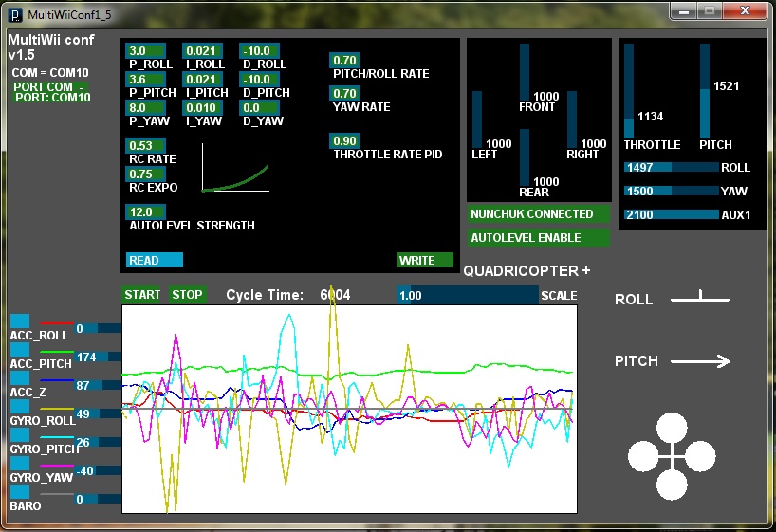Toggle the GYRO_PITCH graph checkbox
The width and height of the screenshot is (776, 532).
(20, 434)
